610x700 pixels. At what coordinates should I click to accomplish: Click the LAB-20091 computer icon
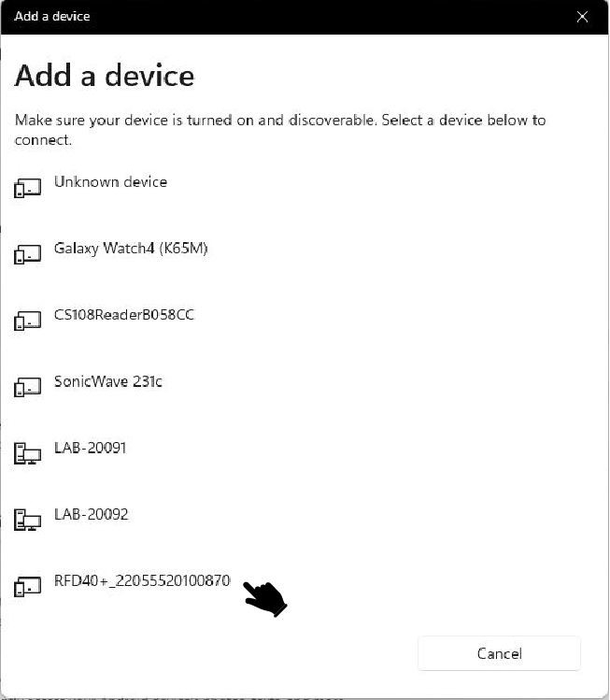(27, 454)
